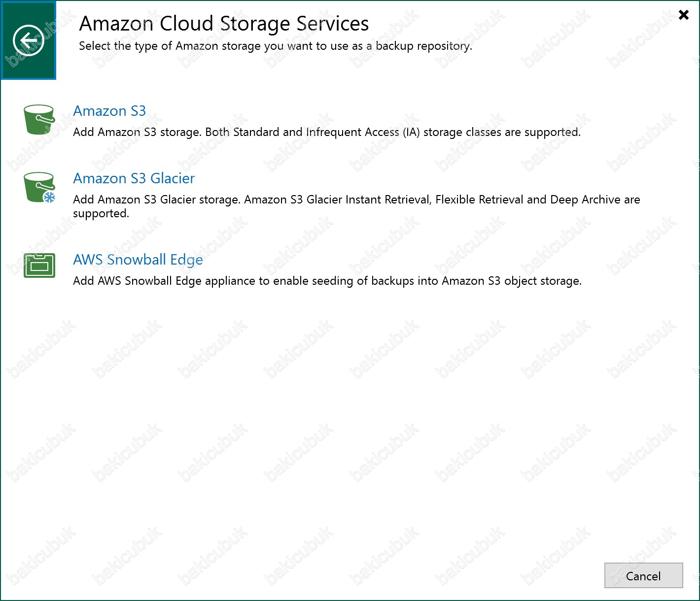Screen dimensions: 700x601
Task: Click the "Amazon Cloud Storage Services" heading
Action: point(224,23)
